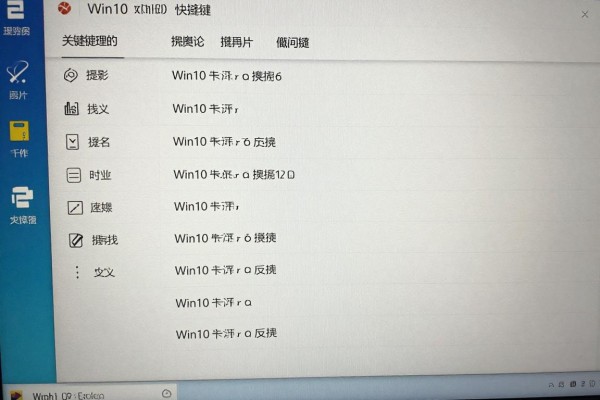Select the last Win10 entry at the list bottom

pos(226,333)
